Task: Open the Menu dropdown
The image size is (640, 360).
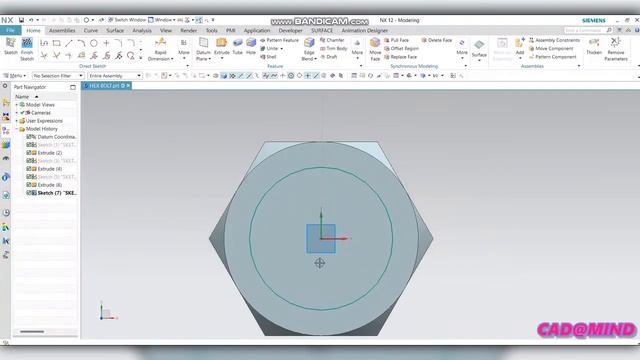Action: point(15,76)
